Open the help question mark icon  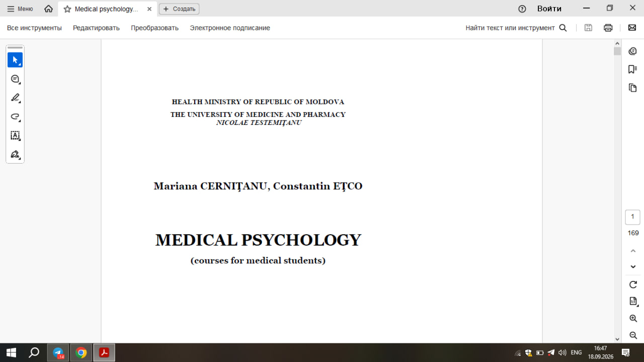[522, 9]
